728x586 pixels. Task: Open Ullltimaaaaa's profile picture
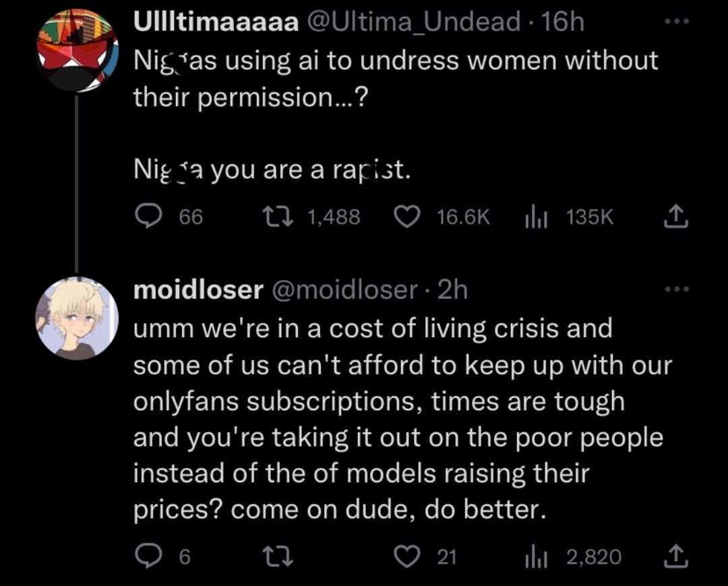pos(76,52)
